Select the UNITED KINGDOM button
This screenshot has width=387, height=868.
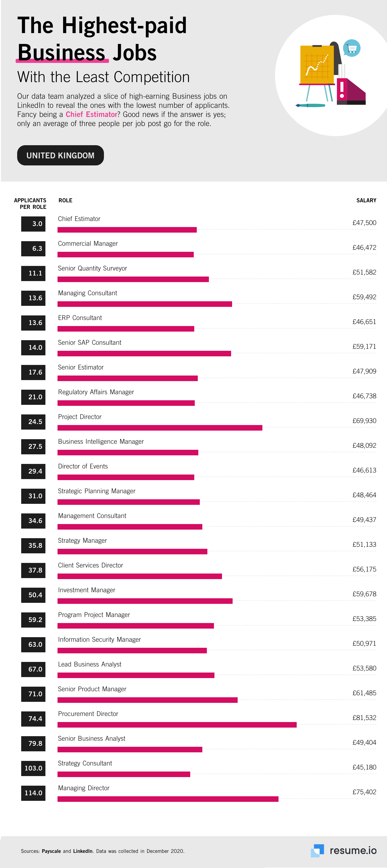[61, 155]
